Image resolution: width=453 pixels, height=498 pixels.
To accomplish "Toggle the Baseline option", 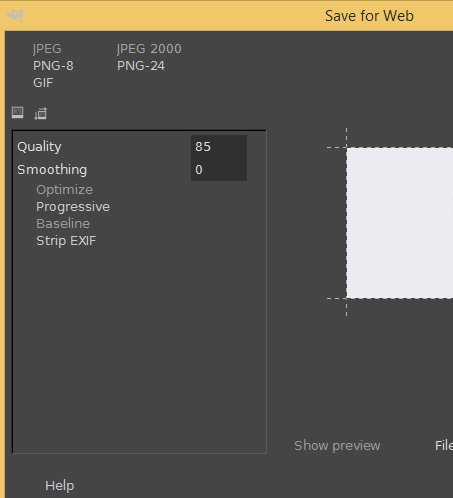I will (x=63, y=224).
